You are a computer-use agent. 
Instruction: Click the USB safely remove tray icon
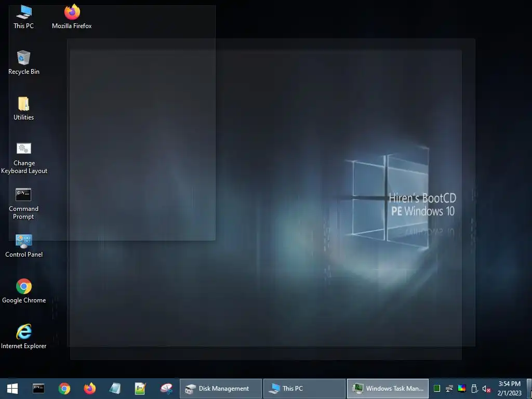474,389
